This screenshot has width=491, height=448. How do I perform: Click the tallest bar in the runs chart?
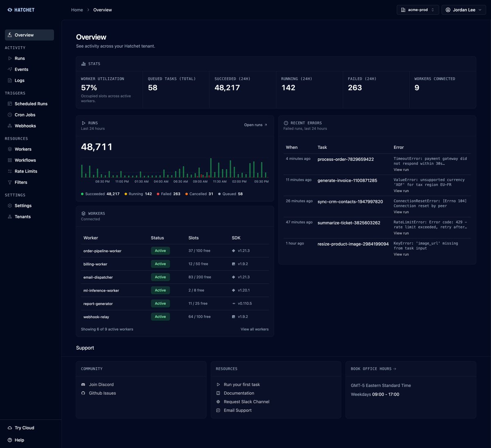coord(211,168)
